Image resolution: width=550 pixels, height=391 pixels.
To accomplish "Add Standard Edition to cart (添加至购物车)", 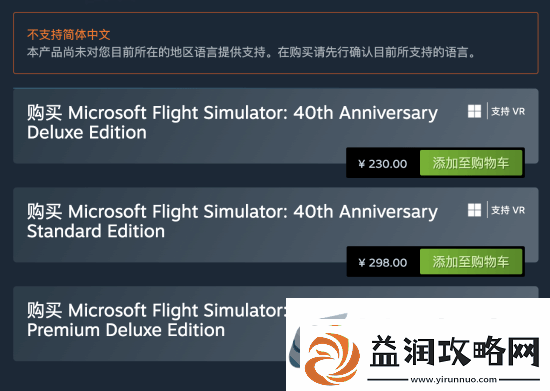I will point(471,262).
